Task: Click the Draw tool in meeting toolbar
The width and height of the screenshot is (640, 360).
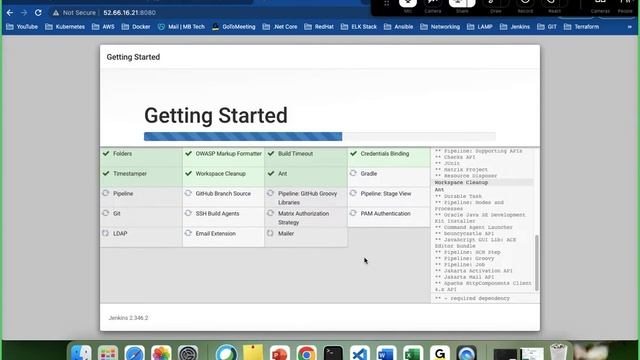Action: click(x=496, y=5)
